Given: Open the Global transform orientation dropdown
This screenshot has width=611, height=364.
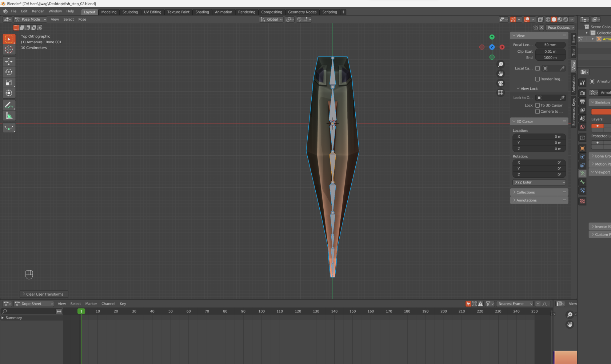Looking at the screenshot, I should 271,20.
